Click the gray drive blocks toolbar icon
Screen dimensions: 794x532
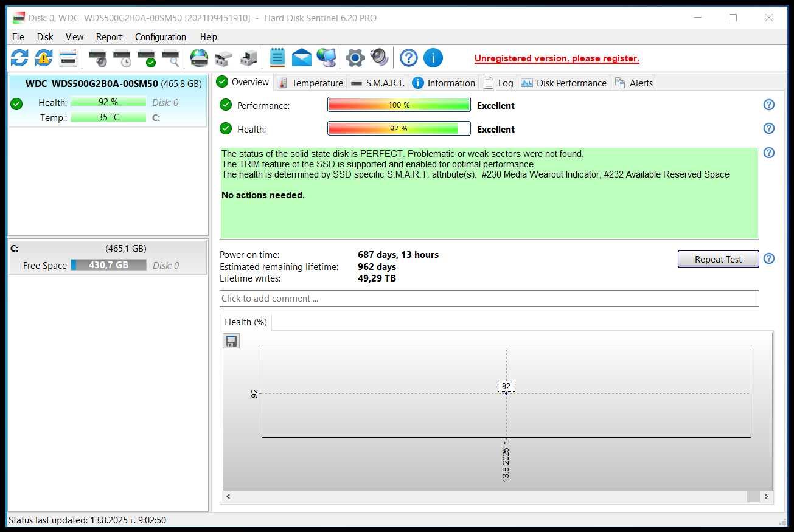223,58
